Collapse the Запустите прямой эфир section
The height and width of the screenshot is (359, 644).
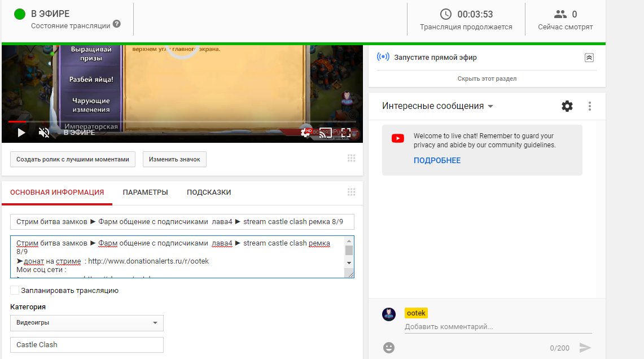tap(589, 58)
